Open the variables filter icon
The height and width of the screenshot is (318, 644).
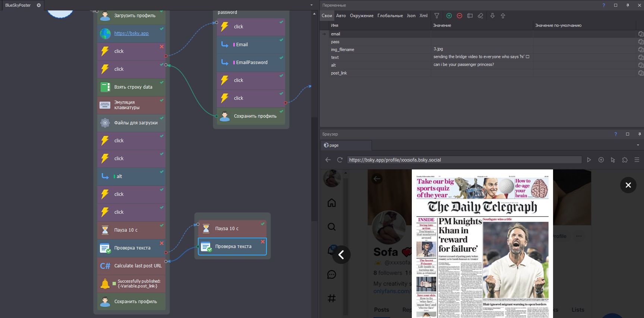(x=437, y=16)
